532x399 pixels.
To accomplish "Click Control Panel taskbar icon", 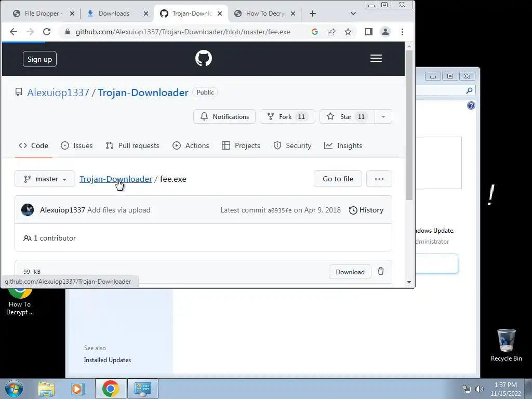I will pyautogui.click(x=143, y=389).
